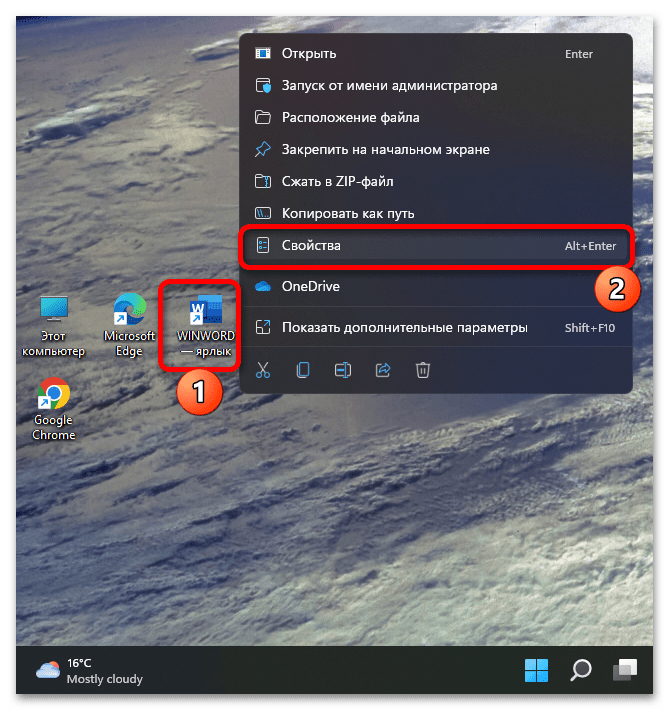
Task: Choose Запуск от имени администратора
Action: [436, 86]
